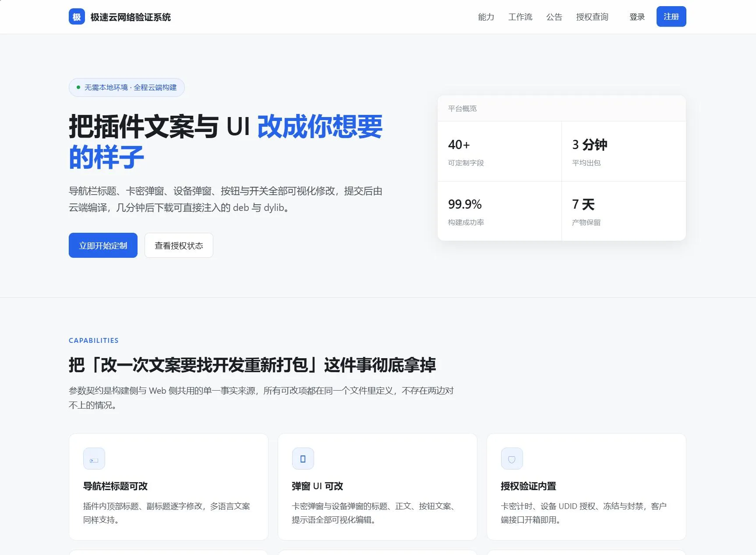Click the 99.9% 构建成功率 stat
The height and width of the screenshot is (555, 756).
499,211
